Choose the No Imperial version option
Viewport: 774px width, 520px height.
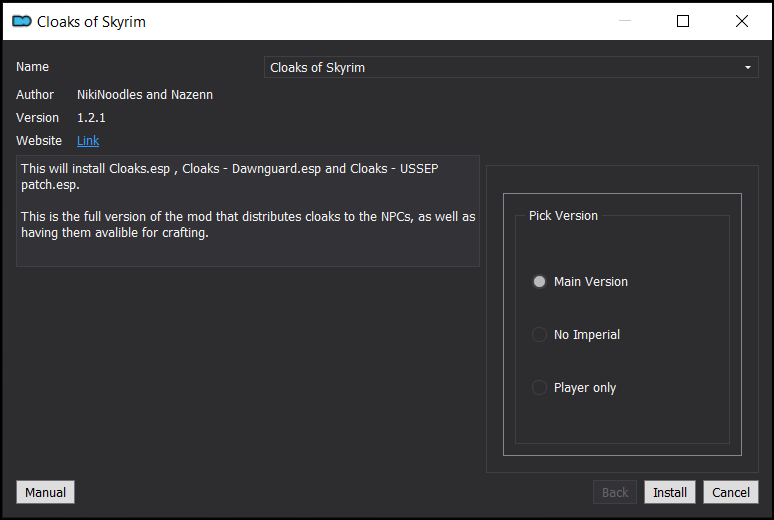point(540,334)
